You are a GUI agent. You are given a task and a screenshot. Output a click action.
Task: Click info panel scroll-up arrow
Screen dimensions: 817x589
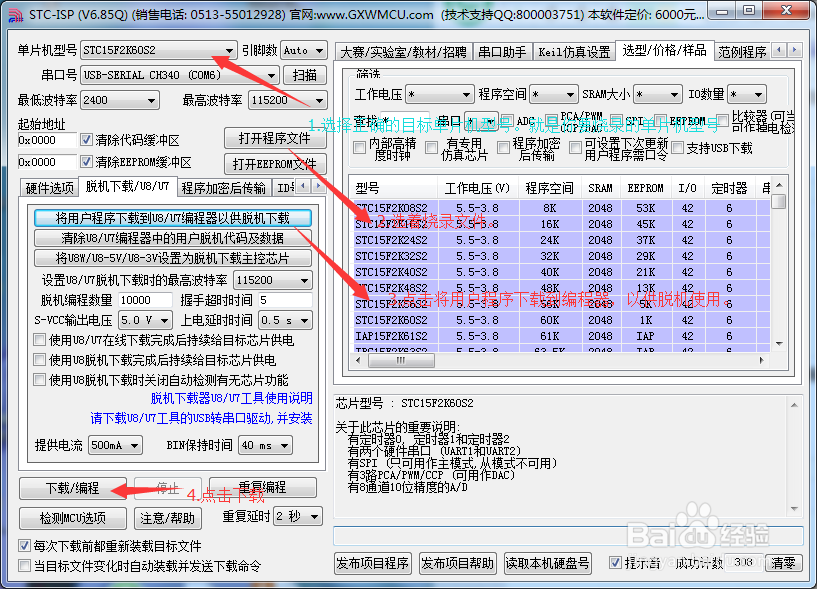click(x=794, y=405)
